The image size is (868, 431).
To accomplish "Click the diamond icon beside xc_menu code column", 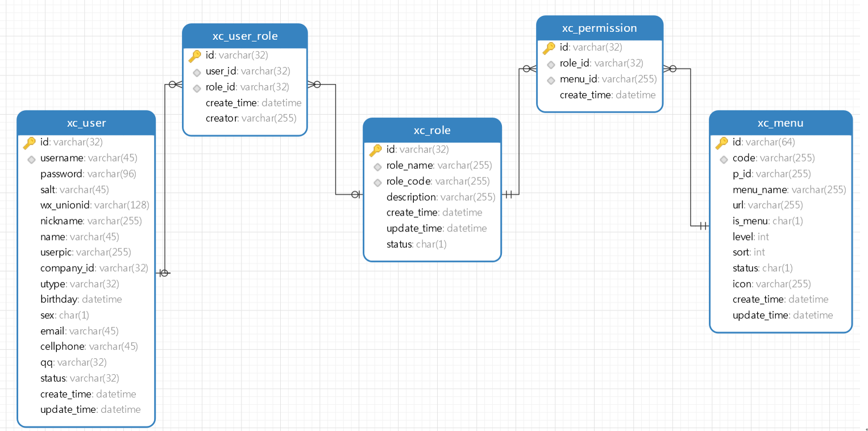I will coord(724,159).
